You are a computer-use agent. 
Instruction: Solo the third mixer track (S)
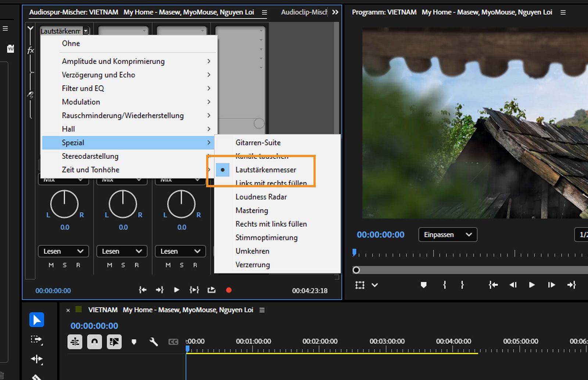(x=182, y=265)
